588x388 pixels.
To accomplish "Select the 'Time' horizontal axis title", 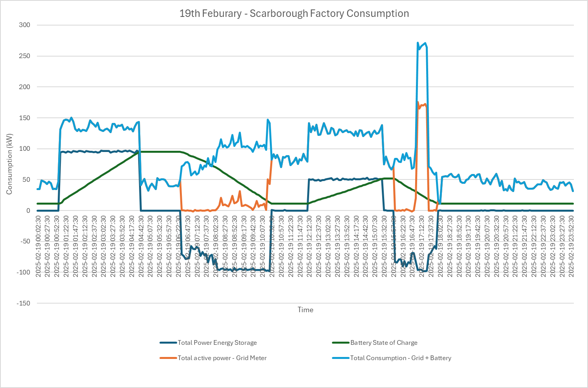I will 305,310.
